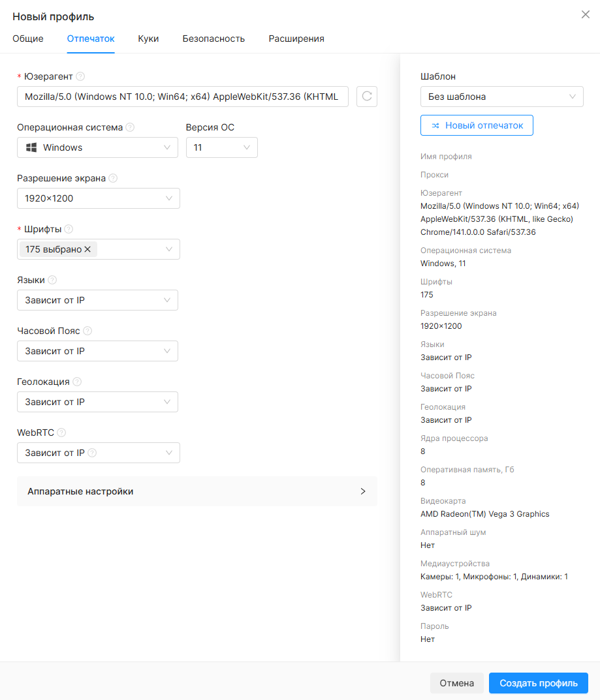The image size is (600, 700).
Task: Click into the Юзерагент text field
Action: coord(183,97)
